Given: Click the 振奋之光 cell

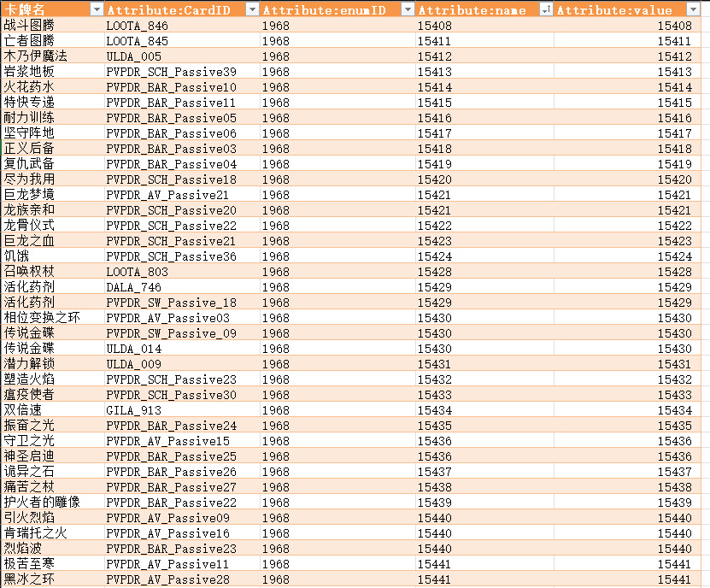Looking at the screenshot, I should (x=52, y=426).
